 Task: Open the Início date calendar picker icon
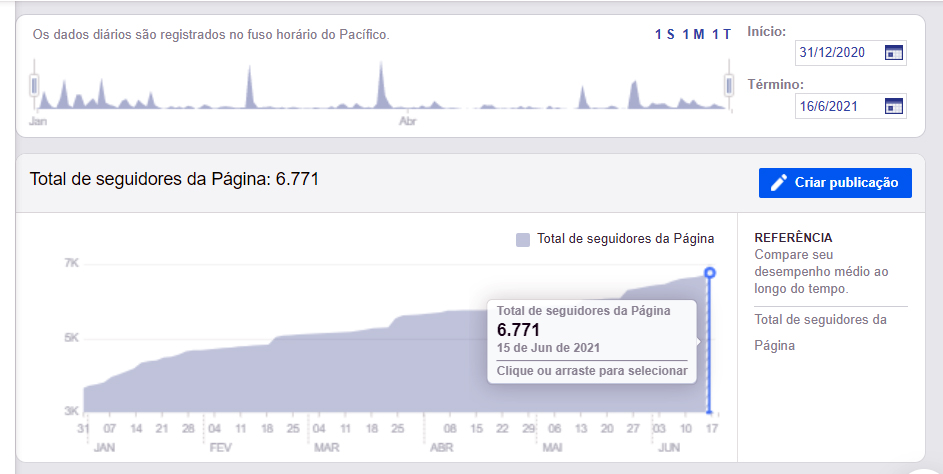[894, 53]
